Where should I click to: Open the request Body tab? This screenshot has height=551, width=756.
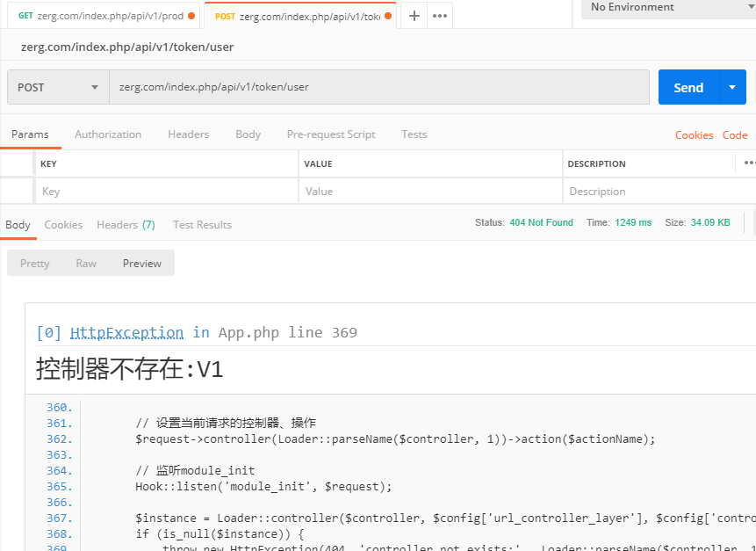[x=248, y=134]
